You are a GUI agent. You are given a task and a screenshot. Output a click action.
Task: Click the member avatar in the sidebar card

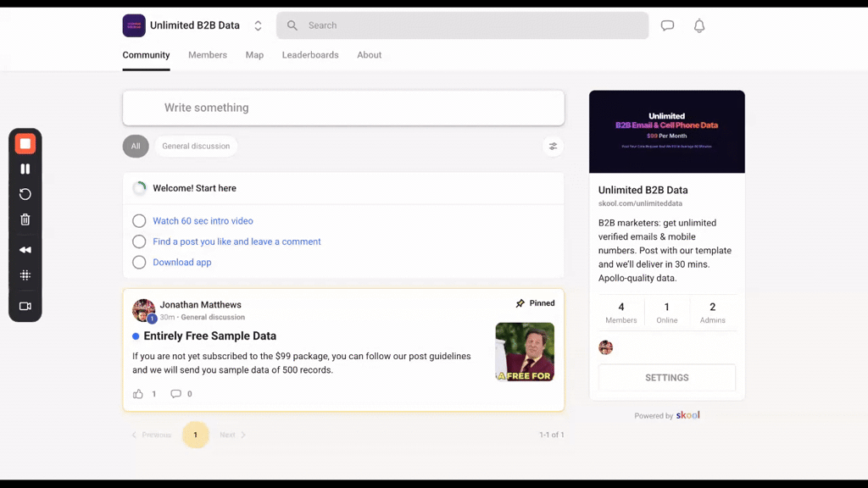click(x=605, y=347)
